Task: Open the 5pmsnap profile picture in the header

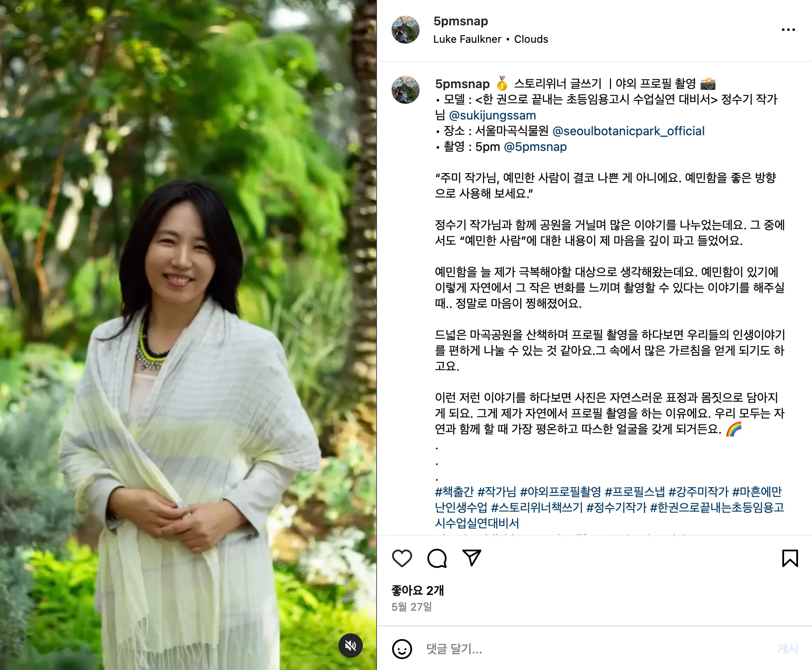Action: [x=405, y=30]
